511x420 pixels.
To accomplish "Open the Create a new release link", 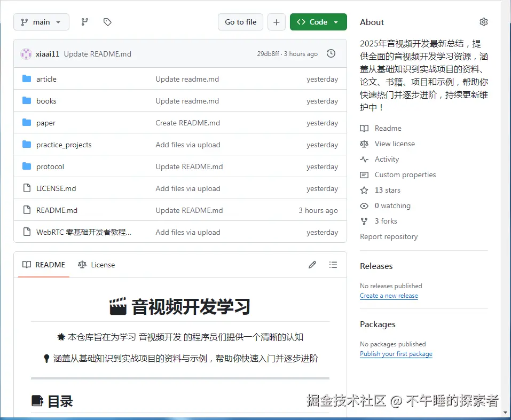I will point(389,296).
